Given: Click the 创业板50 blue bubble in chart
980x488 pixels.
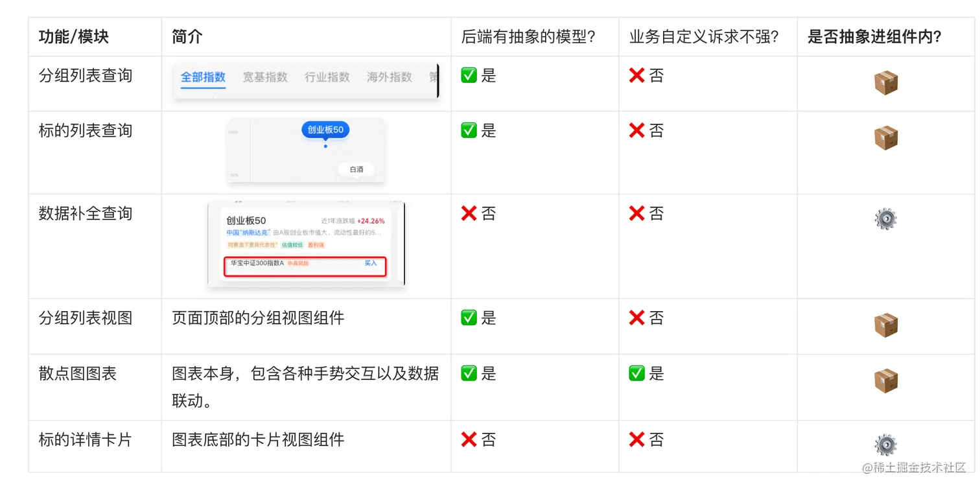Looking at the screenshot, I should click(325, 130).
